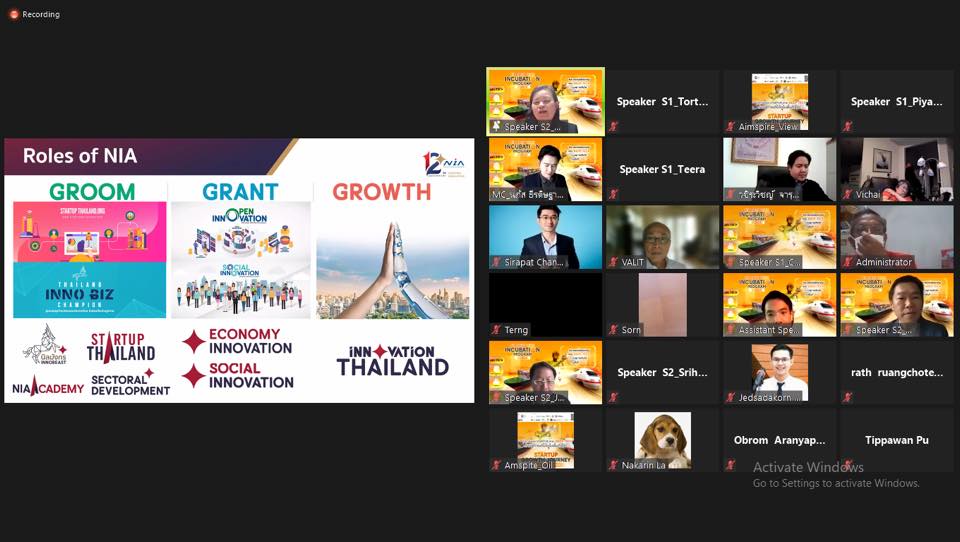Click the muted mic icon beside Speaker S2_J
Screen dimensions: 960x542
[x=497, y=397]
